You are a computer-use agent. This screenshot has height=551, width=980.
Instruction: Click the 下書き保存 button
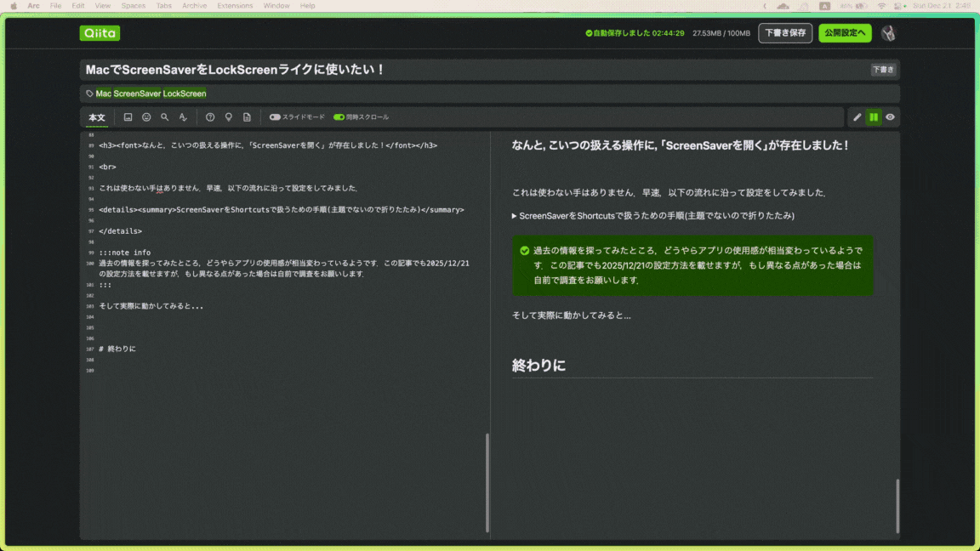point(785,33)
